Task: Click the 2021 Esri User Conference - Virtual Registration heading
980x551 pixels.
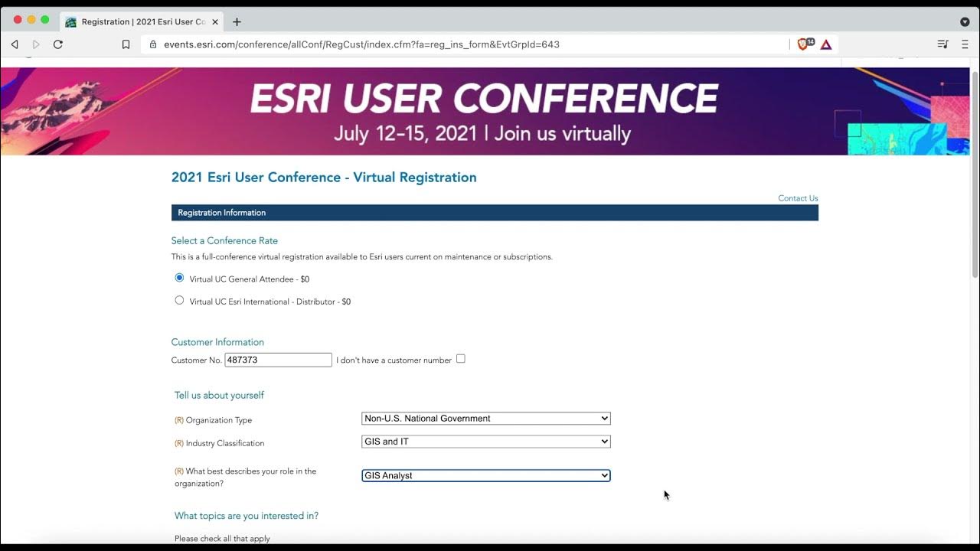Action: click(324, 178)
